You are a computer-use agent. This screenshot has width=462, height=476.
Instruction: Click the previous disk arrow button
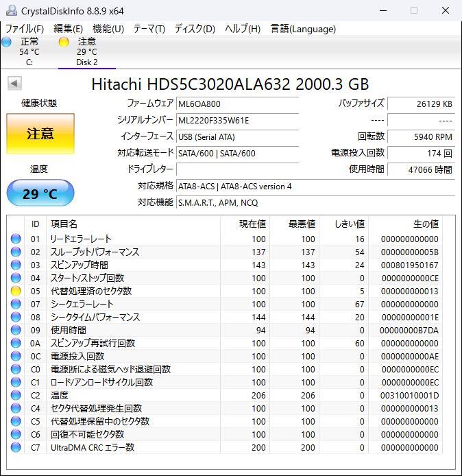click(14, 83)
